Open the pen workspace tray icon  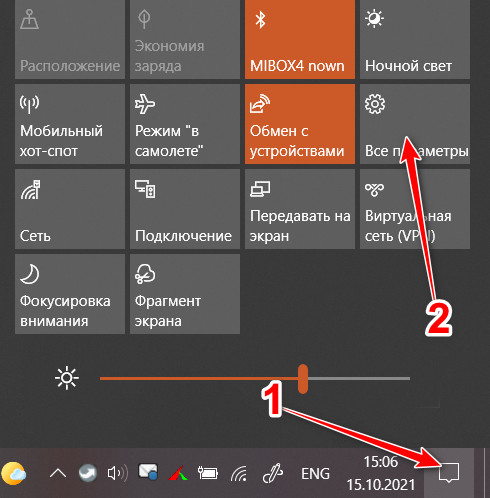[273, 474]
